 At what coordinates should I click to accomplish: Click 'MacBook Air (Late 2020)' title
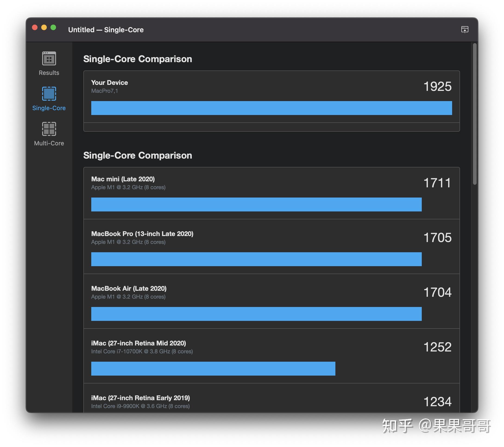129,288
